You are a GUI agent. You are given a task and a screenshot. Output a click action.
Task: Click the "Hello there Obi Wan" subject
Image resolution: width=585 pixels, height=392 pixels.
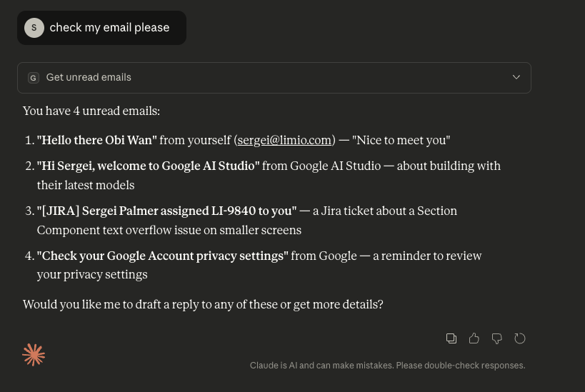point(97,141)
